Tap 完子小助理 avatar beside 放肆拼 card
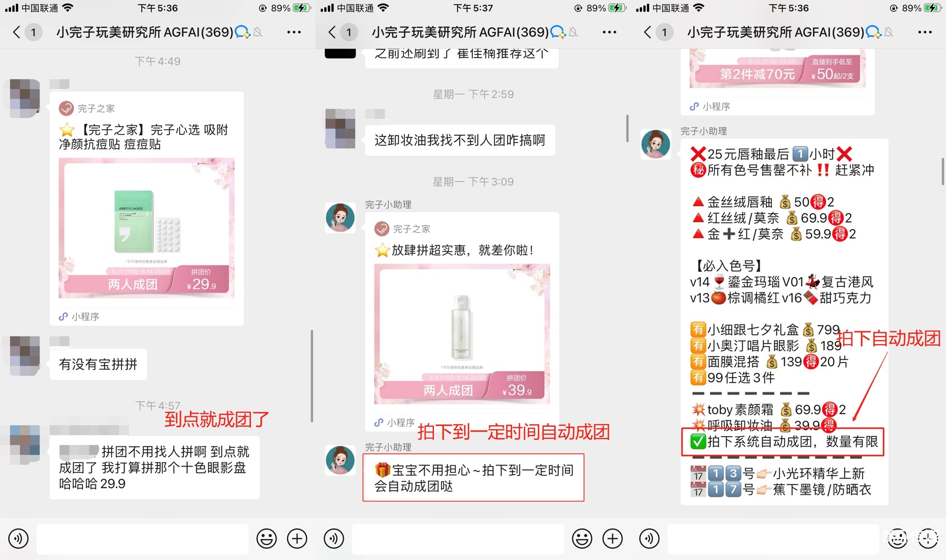Screen dimensions: 946x560 pos(340,217)
